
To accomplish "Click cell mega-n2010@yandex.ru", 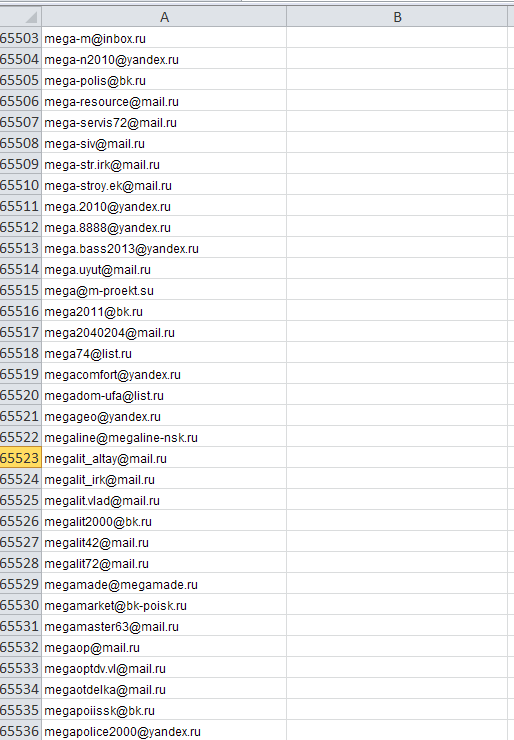I will point(164,59).
